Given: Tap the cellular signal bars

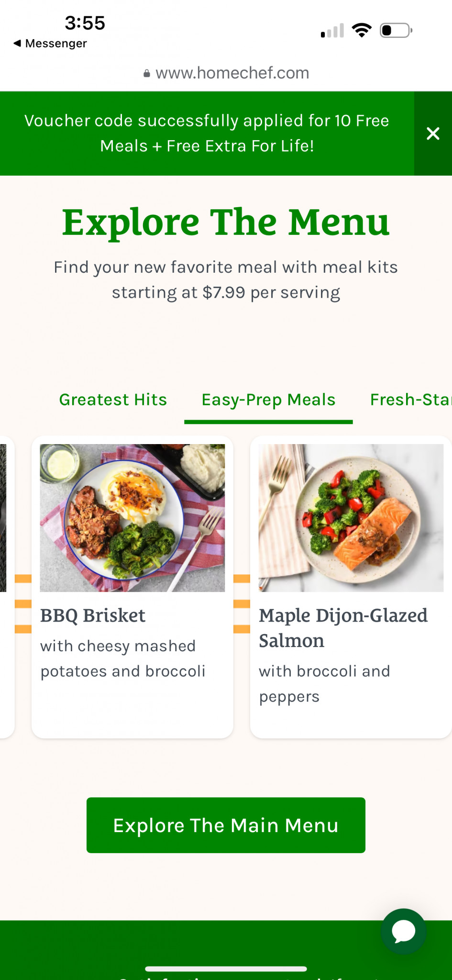Looking at the screenshot, I should click(x=332, y=31).
